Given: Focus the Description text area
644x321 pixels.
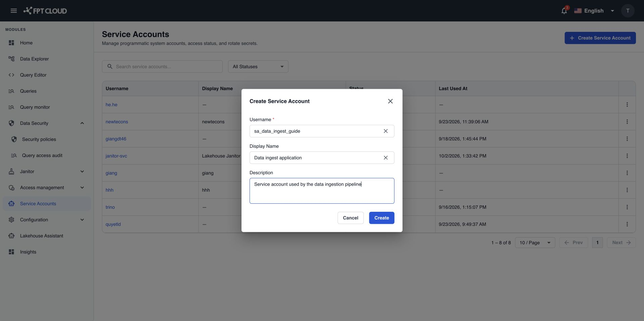Looking at the screenshot, I should 322,191.
